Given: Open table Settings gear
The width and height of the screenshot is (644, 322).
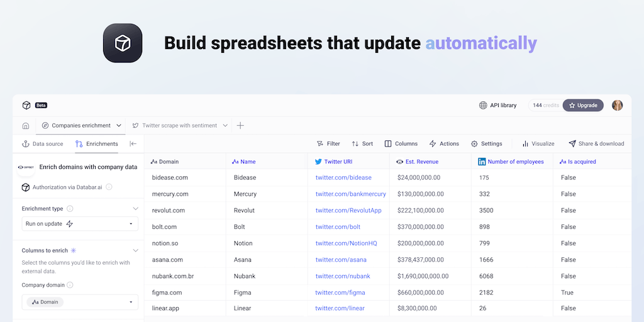Looking at the screenshot, I should pyautogui.click(x=486, y=143).
